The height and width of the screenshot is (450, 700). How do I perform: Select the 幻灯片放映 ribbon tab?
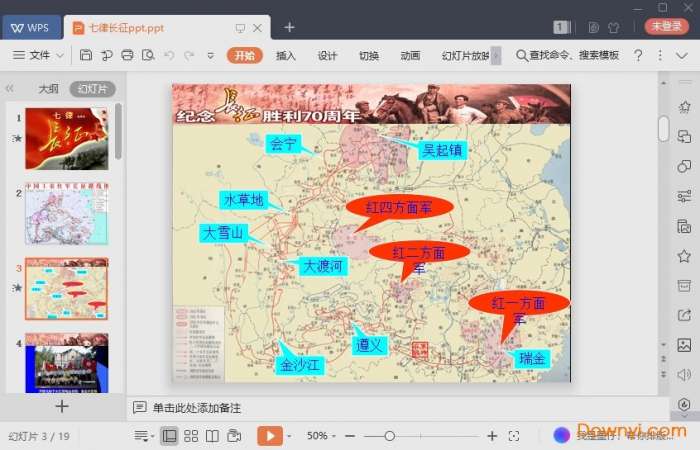tap(466, 55)
